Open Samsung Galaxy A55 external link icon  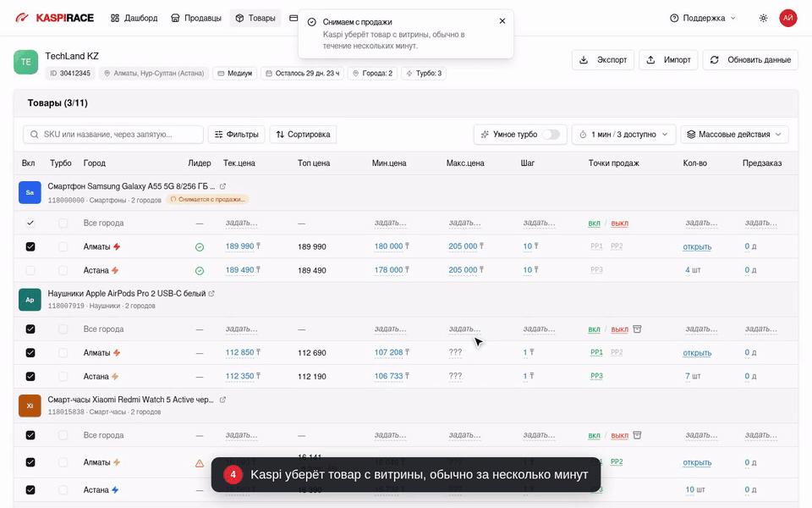click(x=222, y=186)
